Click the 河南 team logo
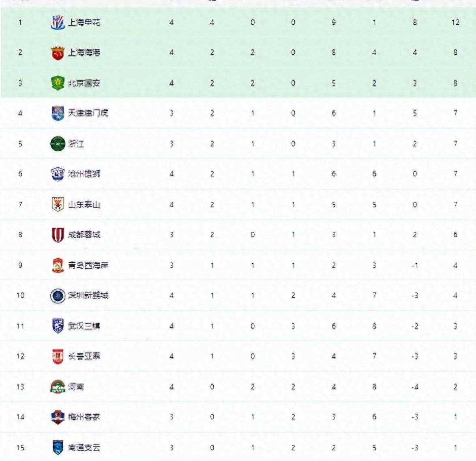This screenshot has height=461, width=476. [58, 387]
